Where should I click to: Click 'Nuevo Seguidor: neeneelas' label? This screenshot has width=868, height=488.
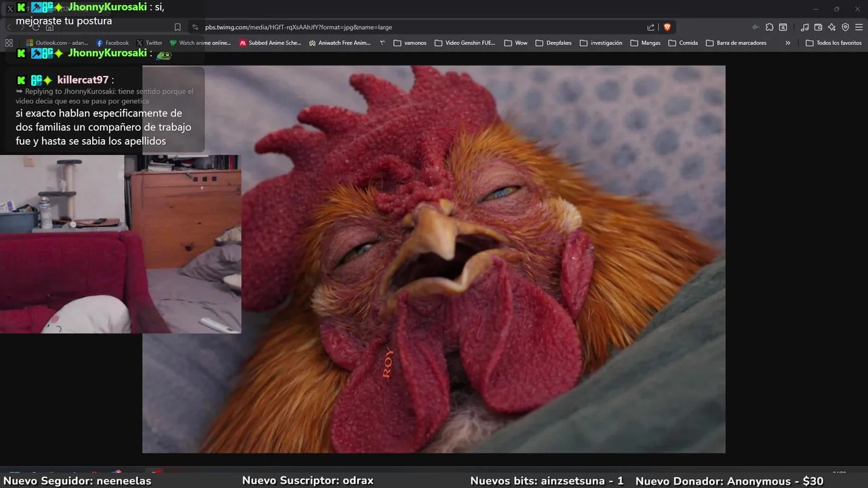(77, 481)
